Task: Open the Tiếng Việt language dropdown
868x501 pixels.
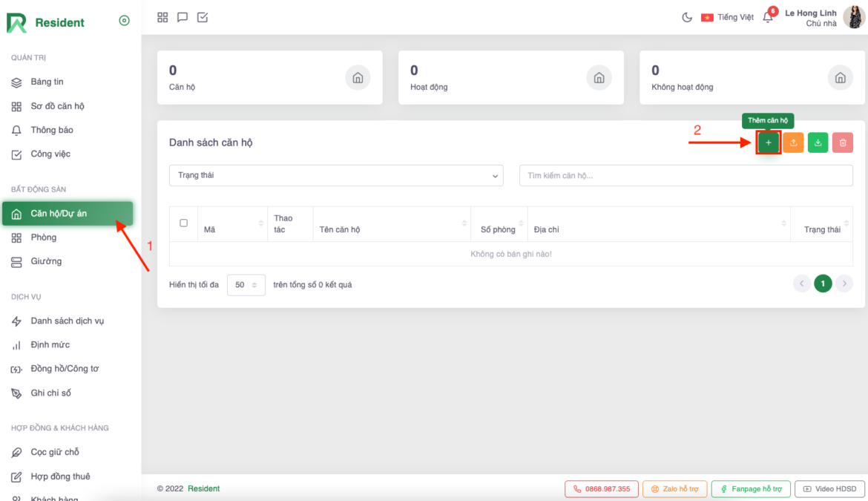Action: coord(727,17)
